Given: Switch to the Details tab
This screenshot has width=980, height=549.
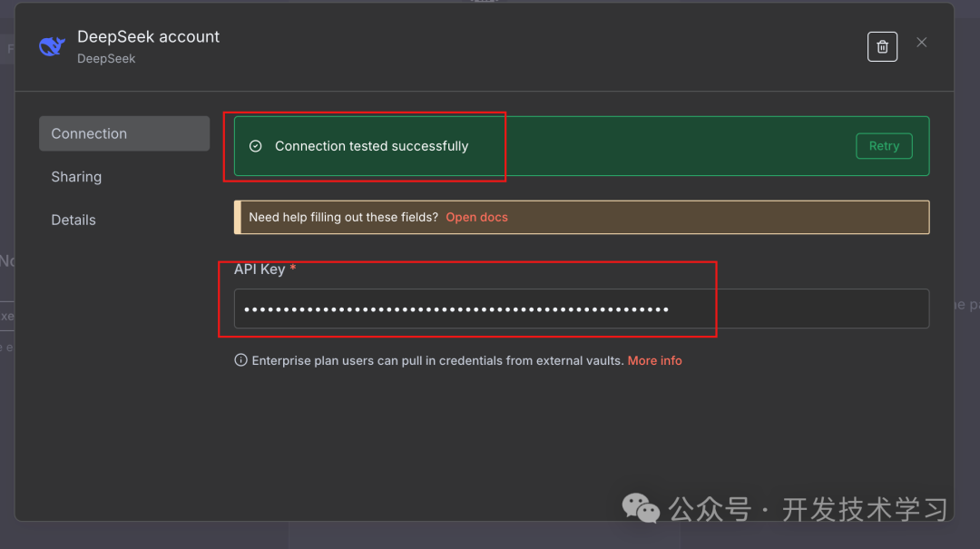Looking at the screenshot, I should click(x=73, y=221).
